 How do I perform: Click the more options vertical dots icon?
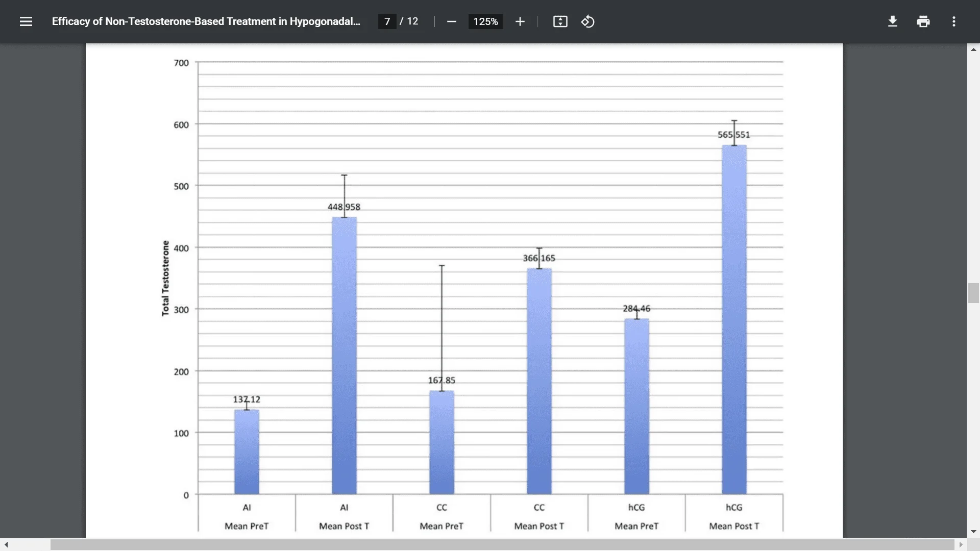pyautogui.click(x=954, y=21)
